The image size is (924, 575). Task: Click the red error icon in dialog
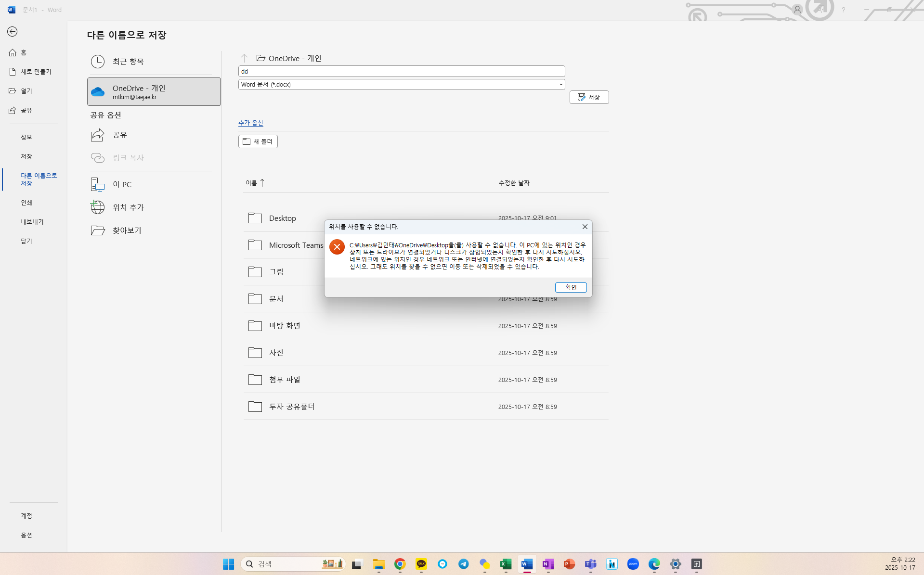click(337, 247)
